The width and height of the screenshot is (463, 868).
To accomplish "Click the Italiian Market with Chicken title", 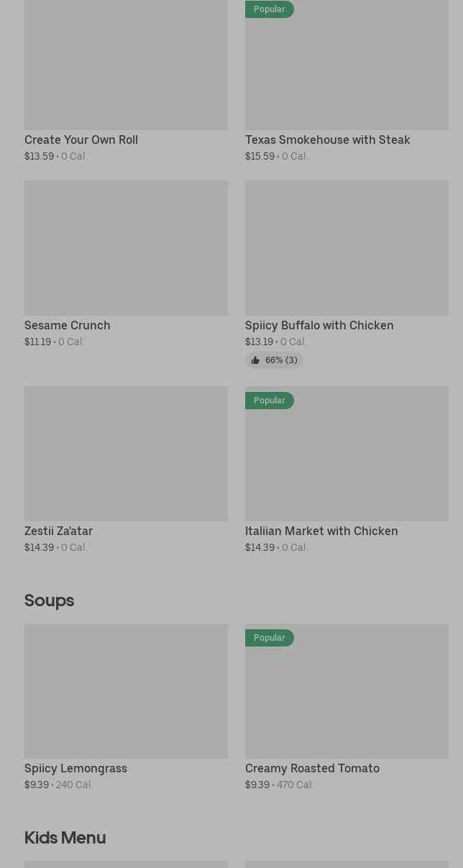I will click(321, 531).
